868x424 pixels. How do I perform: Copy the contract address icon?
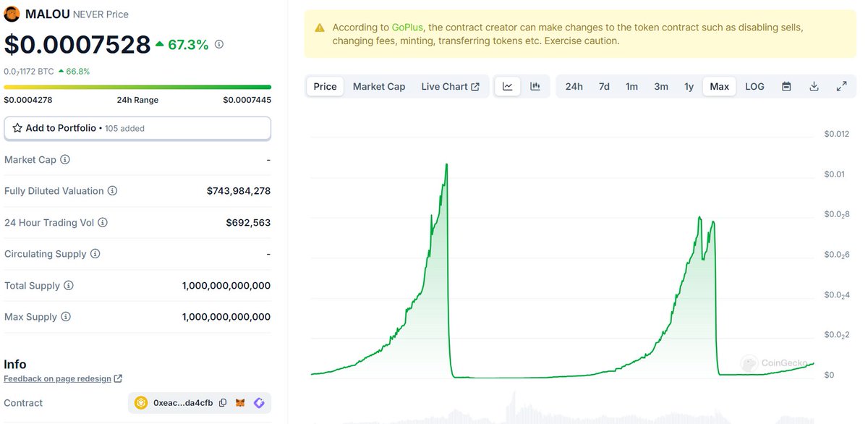click(x=223, y=403)
